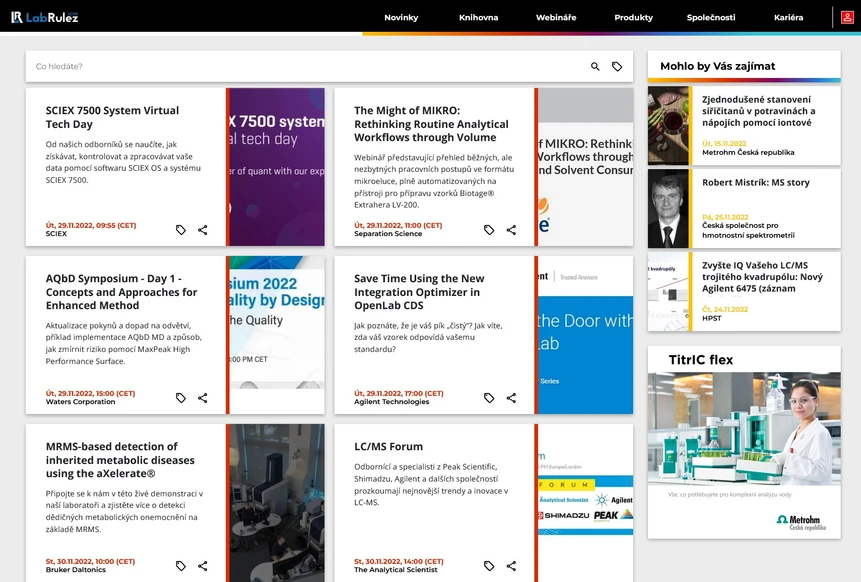Click 'Út, 29.11.2022, 11:00 (CET)' date
This screenshot has height=582, width=861.
click(x=398, y=225)
